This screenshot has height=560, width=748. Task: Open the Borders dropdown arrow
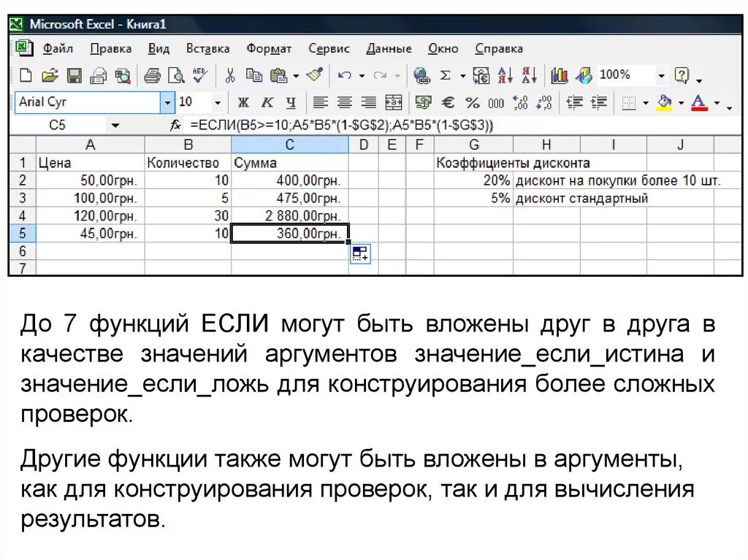click(x=646, y=103)
